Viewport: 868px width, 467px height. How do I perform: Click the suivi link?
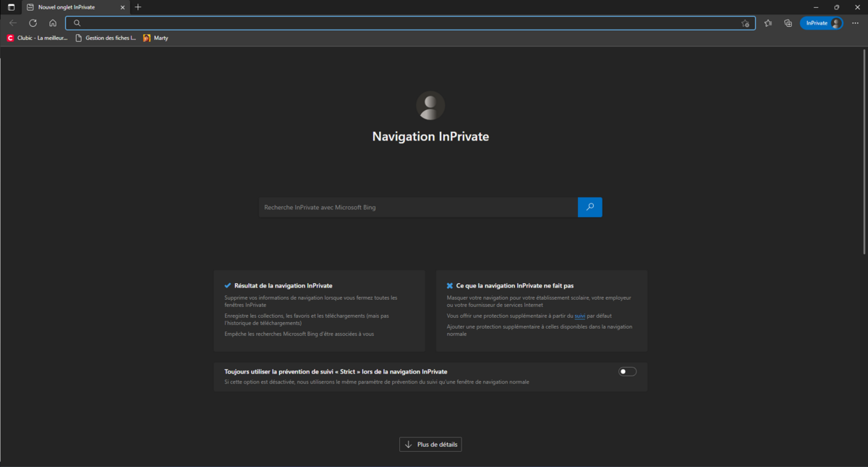(x=579, y=316)
